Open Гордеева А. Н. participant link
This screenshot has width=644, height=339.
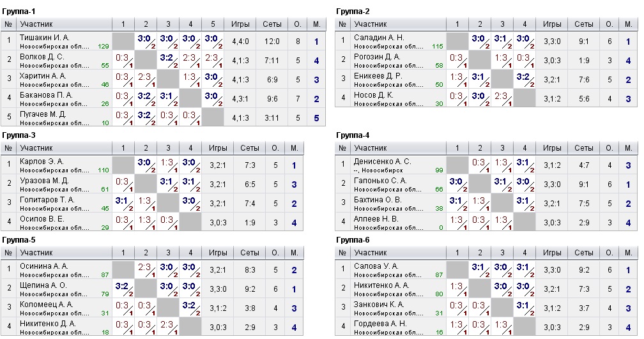pos(379,323)
